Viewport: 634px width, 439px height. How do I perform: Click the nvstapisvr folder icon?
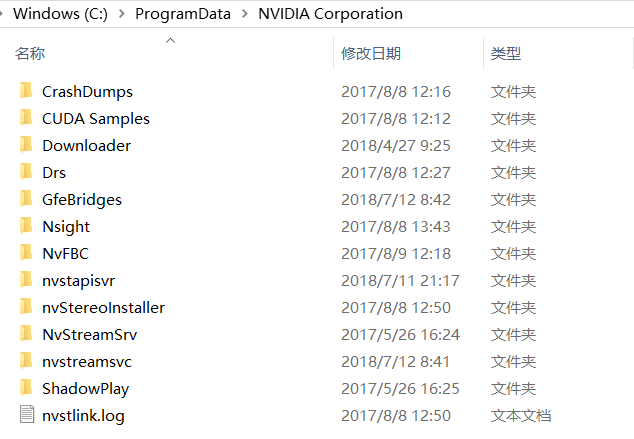pyautogui.click(x=26, y=280)
